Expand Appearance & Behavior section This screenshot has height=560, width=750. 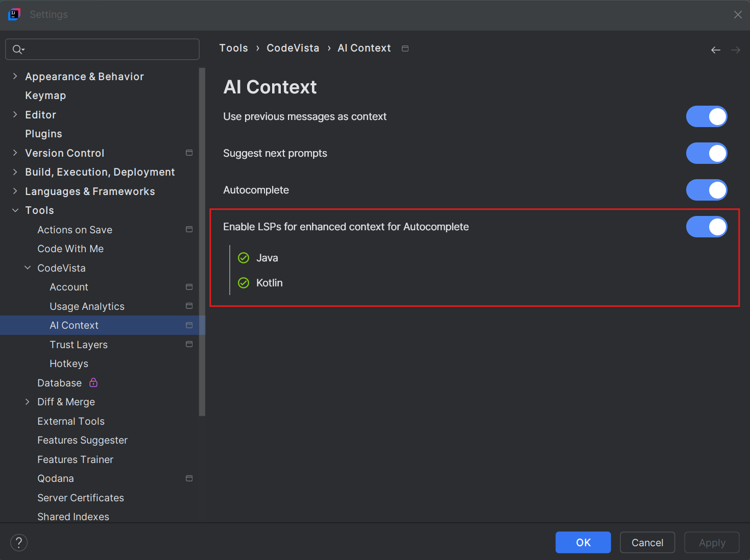pos(15,76)
